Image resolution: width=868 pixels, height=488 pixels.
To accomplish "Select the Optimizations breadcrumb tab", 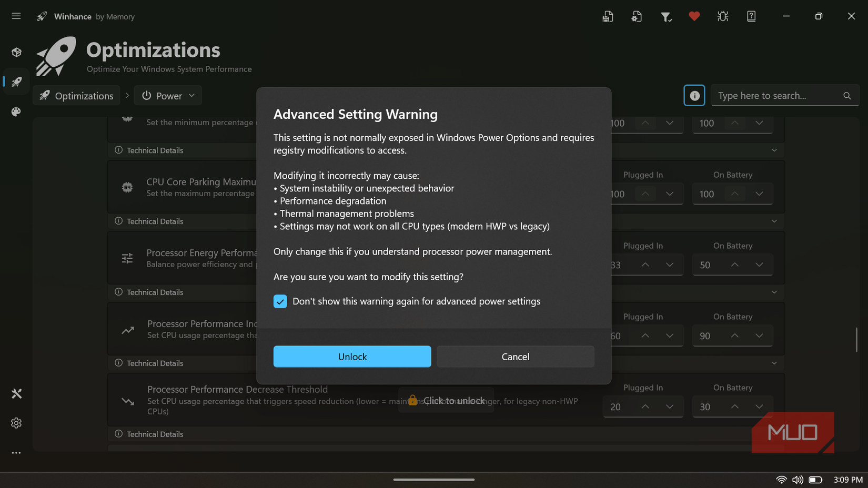I will coord(76,95).
